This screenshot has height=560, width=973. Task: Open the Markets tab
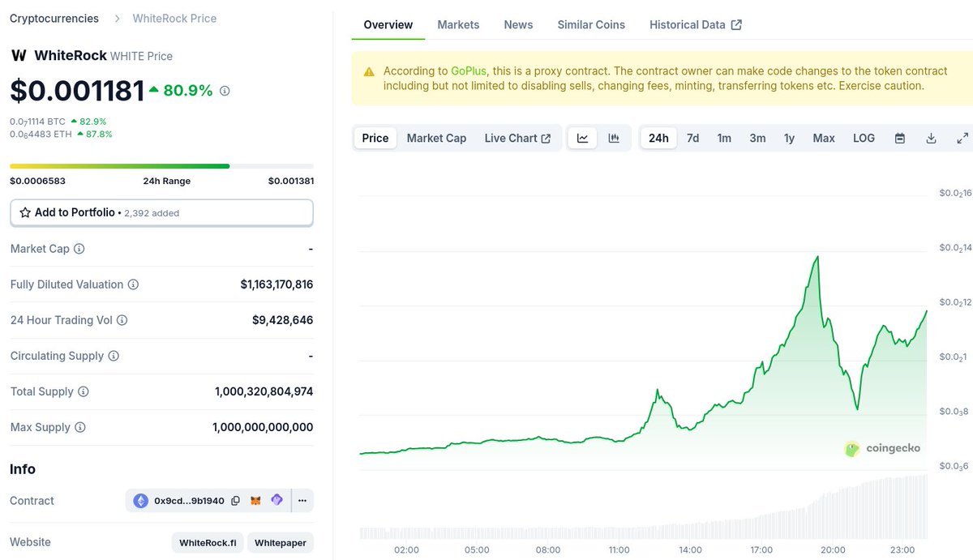point(458,25)
